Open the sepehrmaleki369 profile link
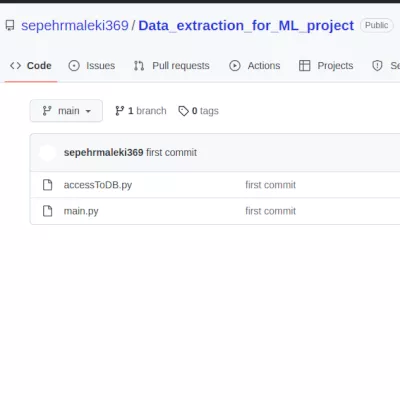Viewport: 400px width, 400px height. (75, 26)
